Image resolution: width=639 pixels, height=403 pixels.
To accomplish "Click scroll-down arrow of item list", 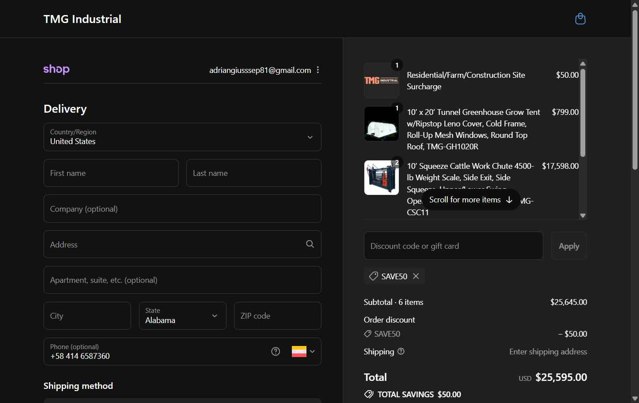I will (x=583, y=216).
